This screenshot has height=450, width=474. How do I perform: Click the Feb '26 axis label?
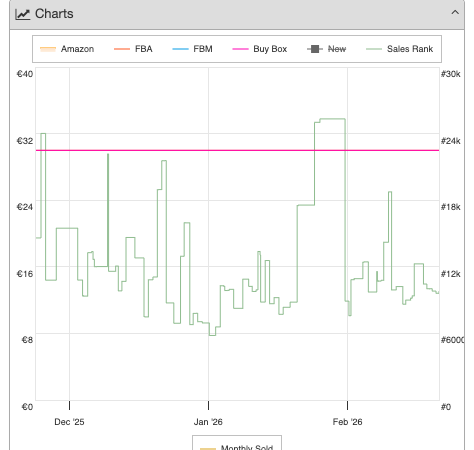point(347,422)
